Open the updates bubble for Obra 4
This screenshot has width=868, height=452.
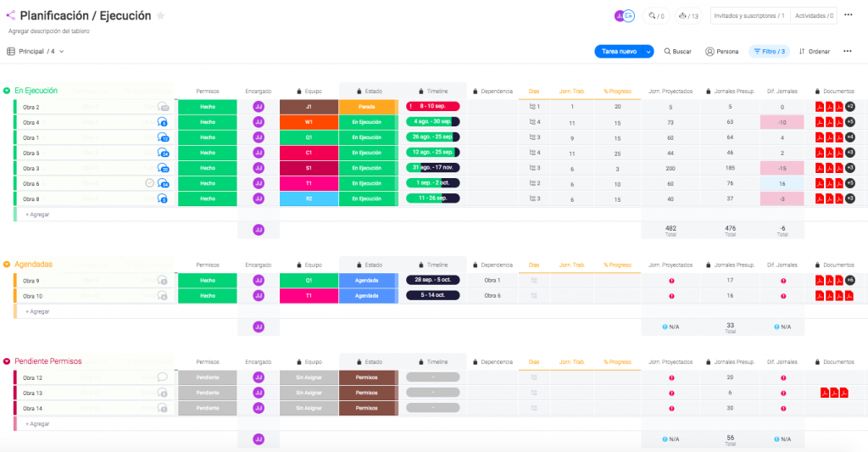(163, 123)
